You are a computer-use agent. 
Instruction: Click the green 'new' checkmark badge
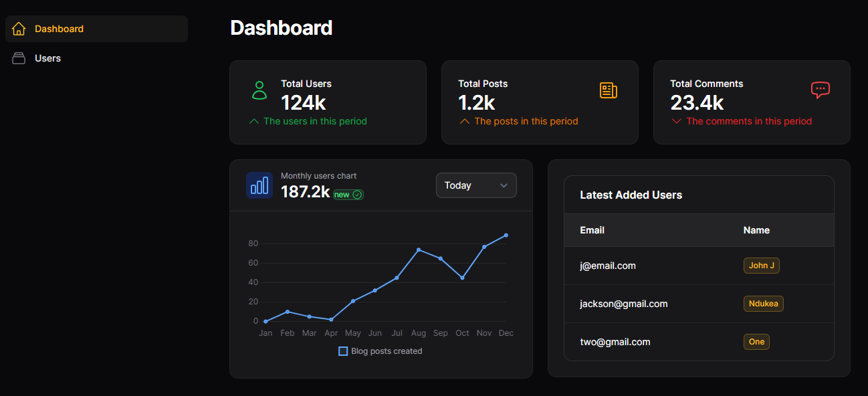[x=348, y=195]
